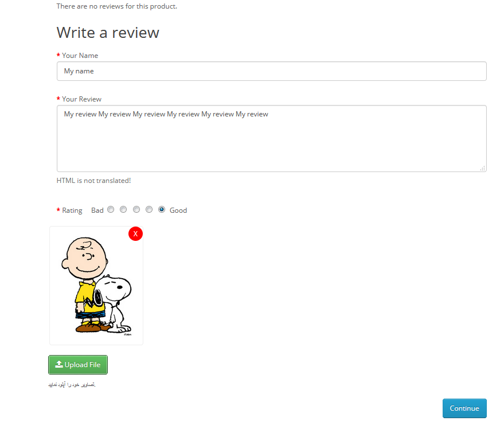
Task: Select the middle rating radio button
Action: click(136, 209)
